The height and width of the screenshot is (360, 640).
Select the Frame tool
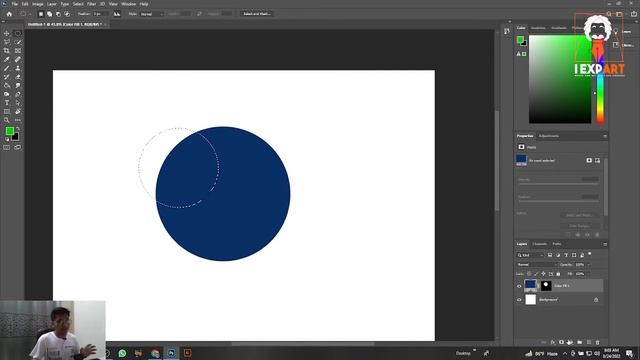pos(18,51)
